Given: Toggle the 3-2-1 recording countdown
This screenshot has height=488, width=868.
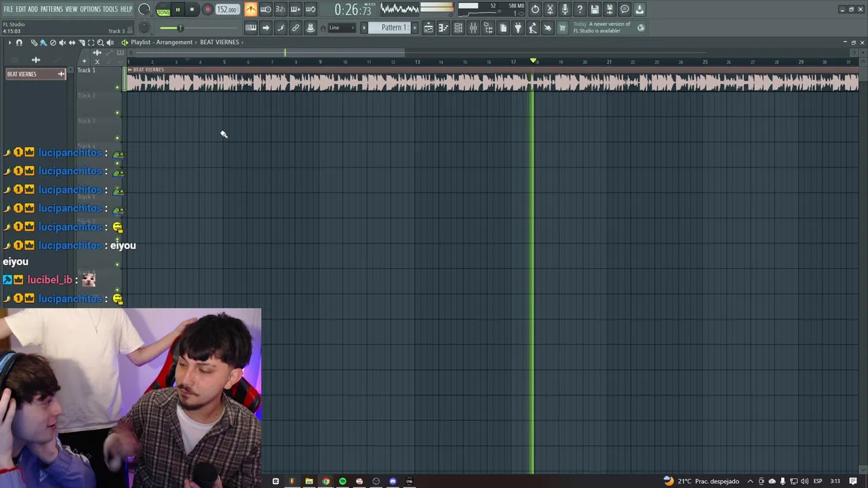Looking at the screenshot, I should click(281, 9).
